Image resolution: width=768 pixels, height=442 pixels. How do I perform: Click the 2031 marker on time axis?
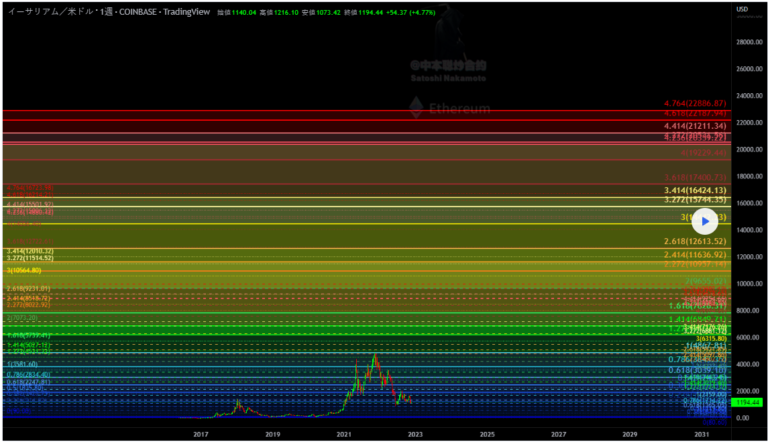tap(701, 434)
